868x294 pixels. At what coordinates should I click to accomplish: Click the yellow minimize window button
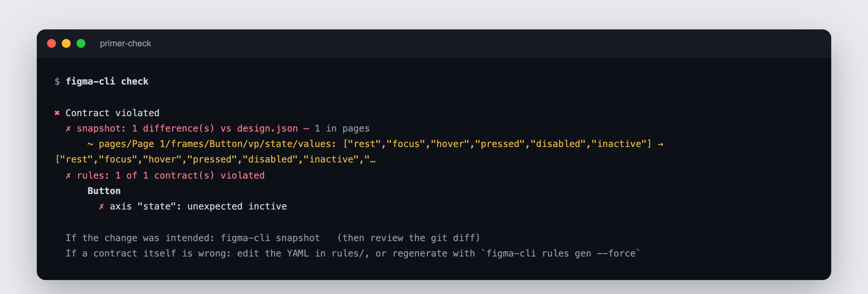click(66, 43)
